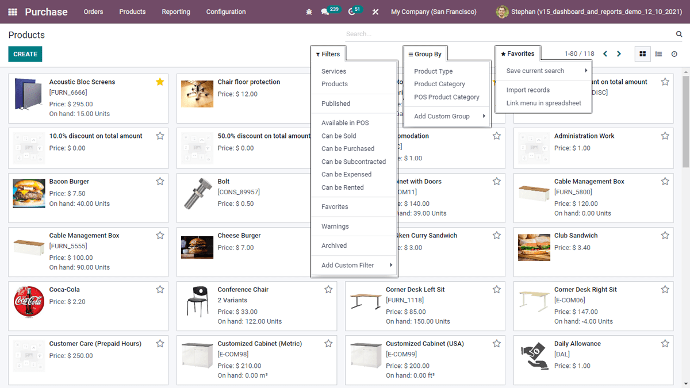
Task: Click the tools wrench icon in navbar
Action: pos(375,12)
